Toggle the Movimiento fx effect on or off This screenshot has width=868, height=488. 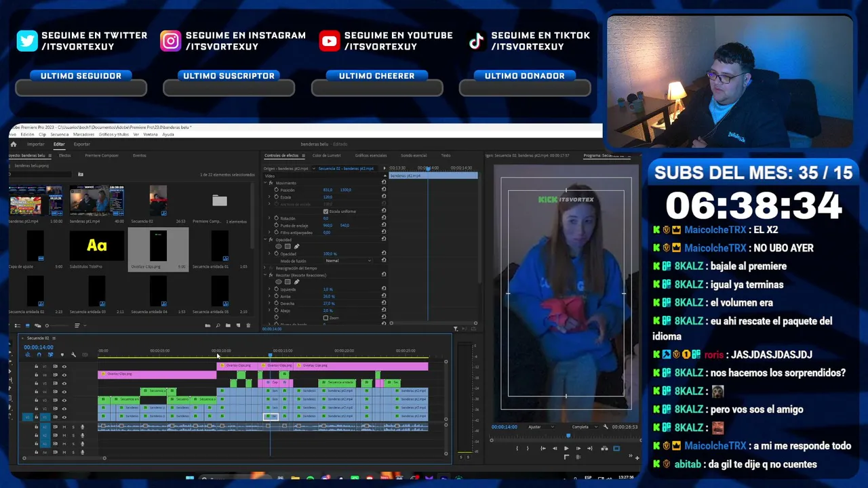pyautogui.click(x=271, y=183)
